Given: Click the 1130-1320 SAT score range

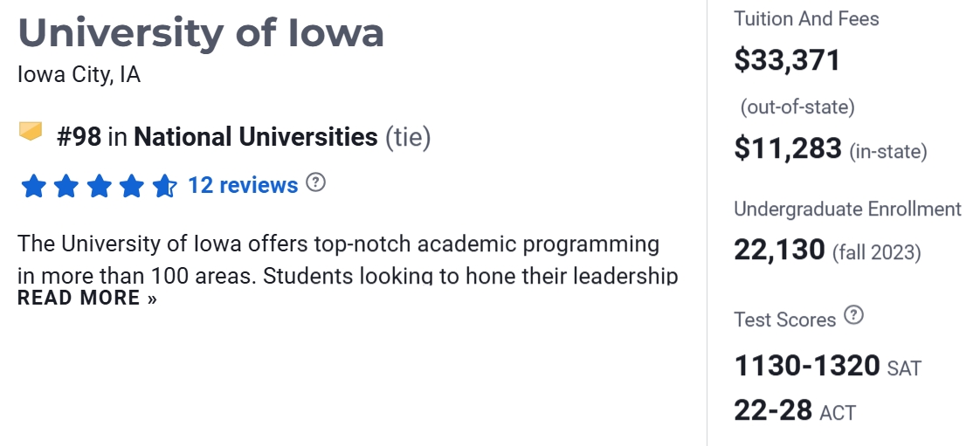Looking at the screenshot, I should pyautogui.click(x=807, y=366).
